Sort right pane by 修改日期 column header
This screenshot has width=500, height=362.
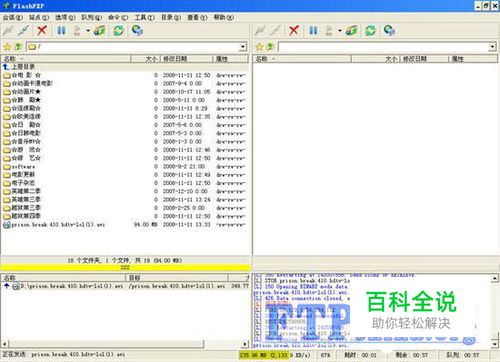coord(424,59)
